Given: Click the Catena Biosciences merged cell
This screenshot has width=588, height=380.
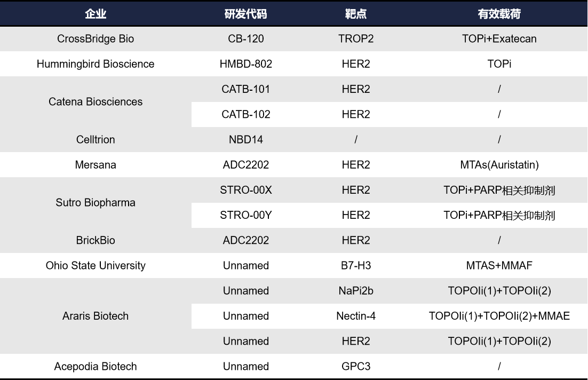Looking at the screenshot, I should pos(96,101).
